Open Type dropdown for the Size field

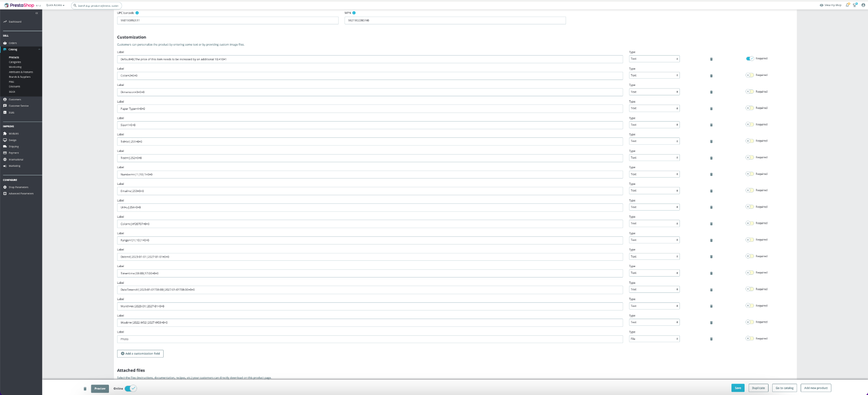pyautogui.click(x=654, y=125)
